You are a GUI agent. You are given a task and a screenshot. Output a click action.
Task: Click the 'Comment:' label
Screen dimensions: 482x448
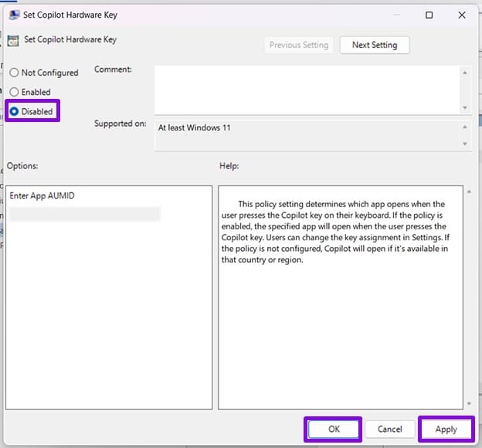click(113, 70)
